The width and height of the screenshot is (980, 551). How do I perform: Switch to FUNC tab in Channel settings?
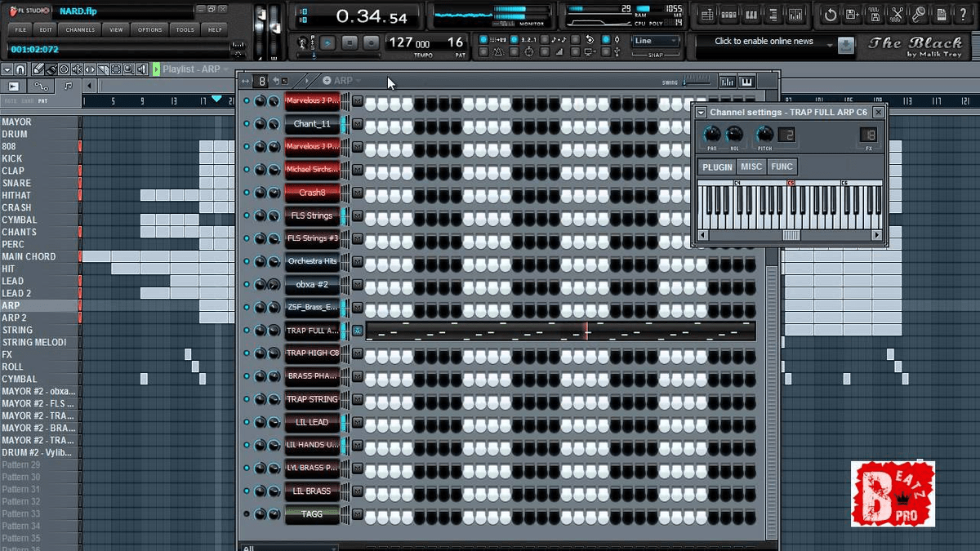click(782, 167)
